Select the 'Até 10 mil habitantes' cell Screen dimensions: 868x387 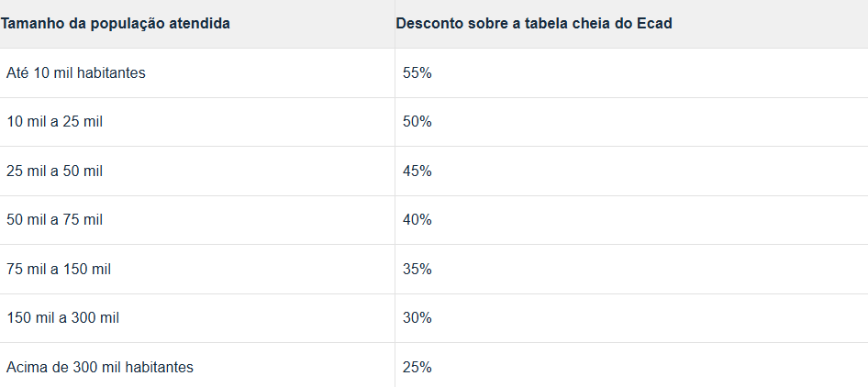tap(75, 72)
